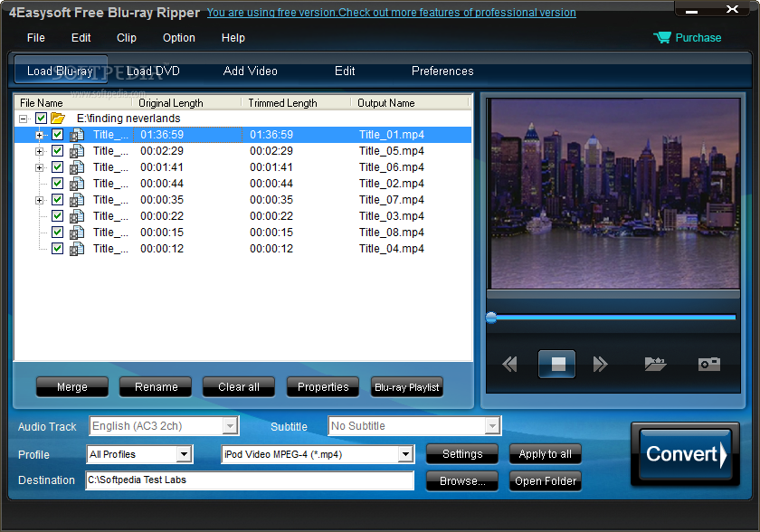The image size is (760, 532).
Task: Click the video file icon for Title_04.mp4
Action: [77, 249]
